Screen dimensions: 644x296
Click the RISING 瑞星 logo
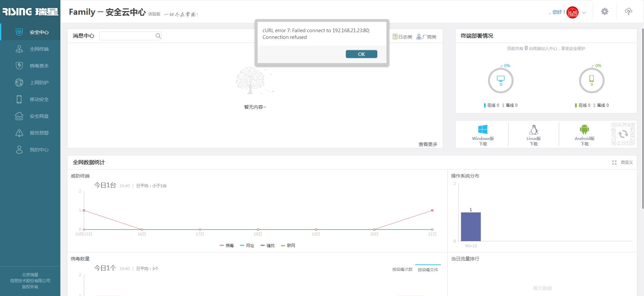point(30,12)
